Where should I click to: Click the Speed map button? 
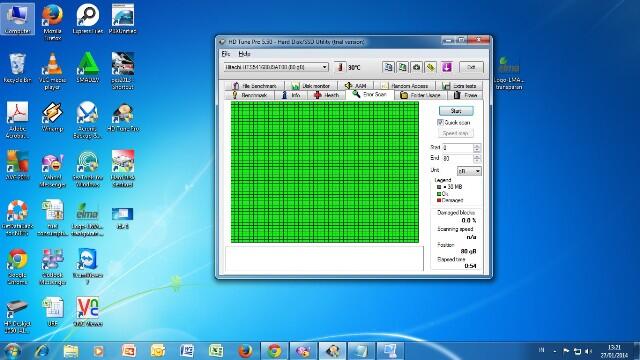456,133
